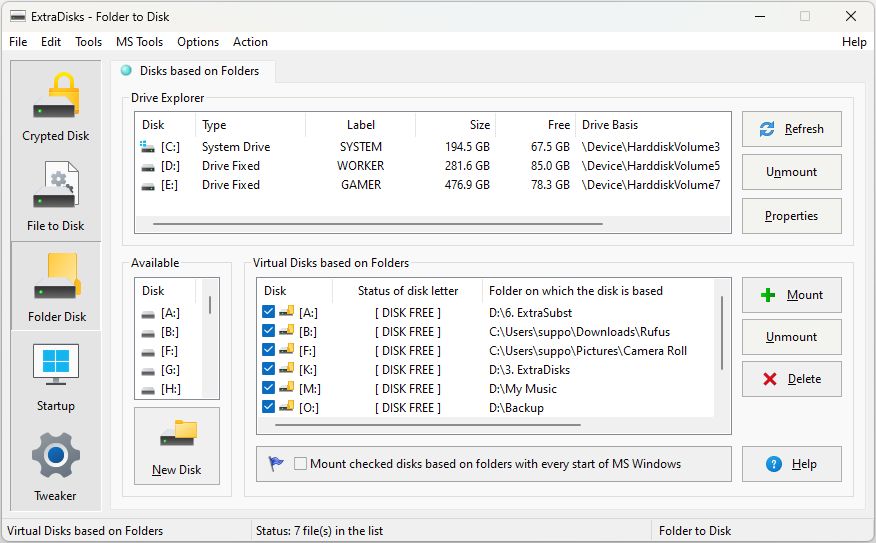Open drive Properties button
876x543 pixels.
coord(791,216)
